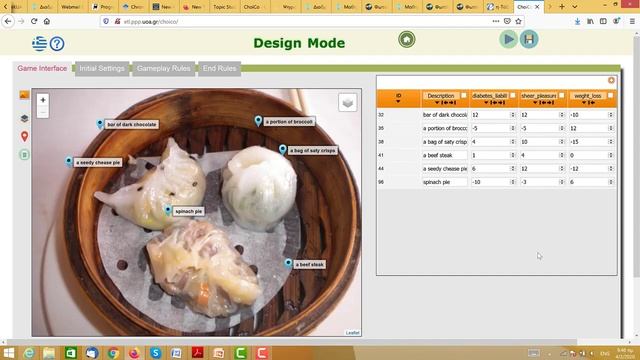Edit the Description column header field
640x360 pixels.
(441, 96)
